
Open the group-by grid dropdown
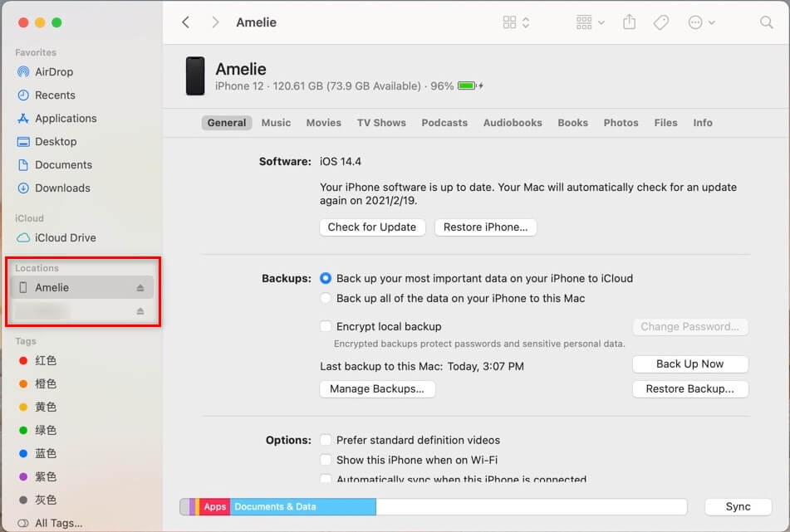(x=590, y=22)
